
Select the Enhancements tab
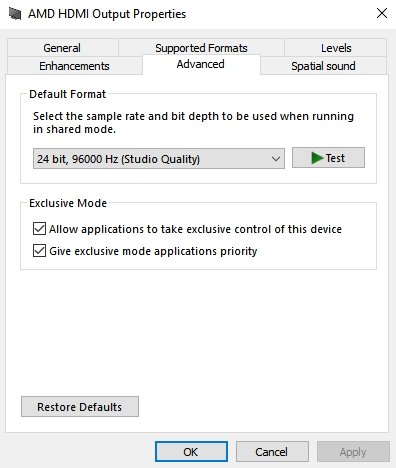pos(74,66)
